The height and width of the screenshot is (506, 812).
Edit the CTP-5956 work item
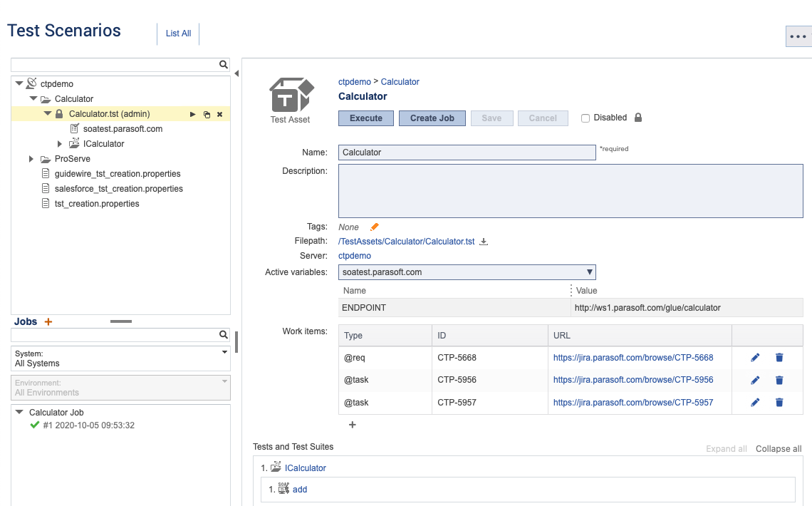coord(755,380)
